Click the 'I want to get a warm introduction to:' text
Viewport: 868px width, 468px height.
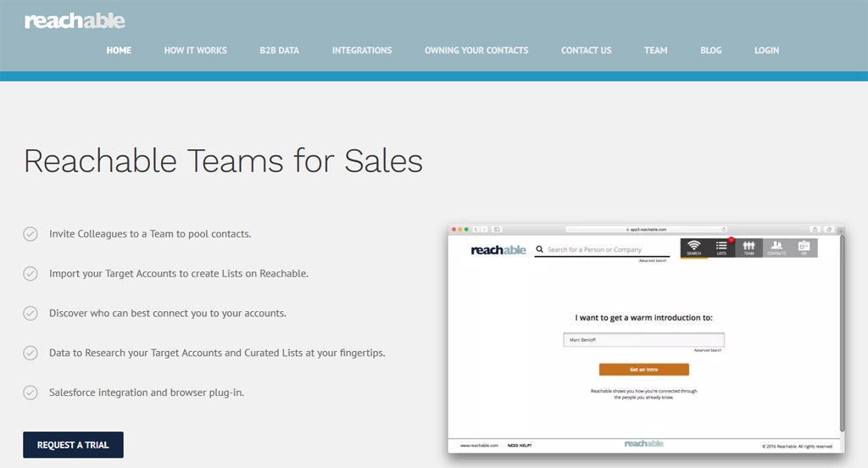[x=644, y=318]
